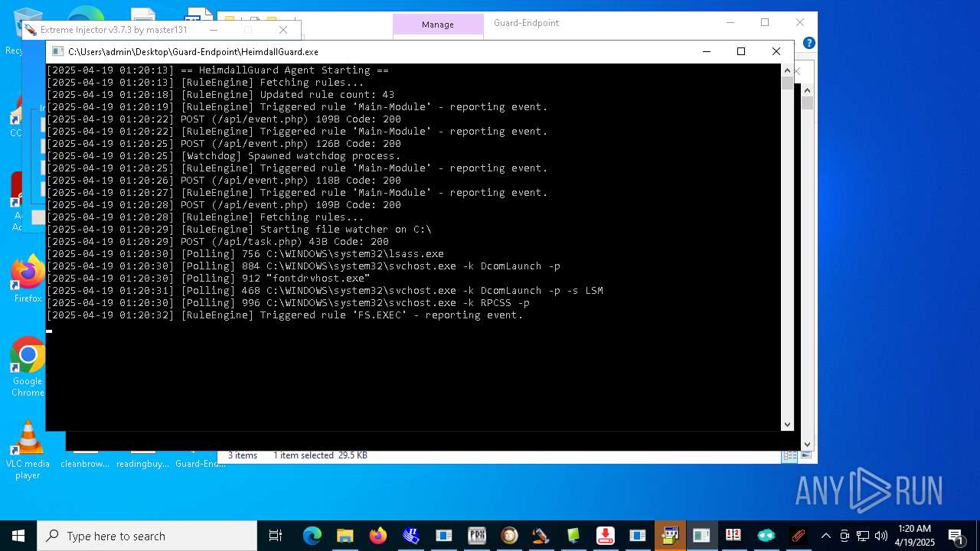
Task: Open the Firefox desktop shortcut
Action: 28,279
